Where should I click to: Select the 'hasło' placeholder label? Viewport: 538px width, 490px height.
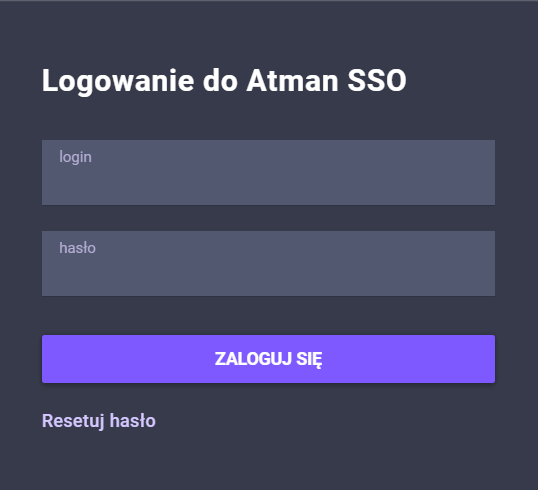click(x=78, y=248)
